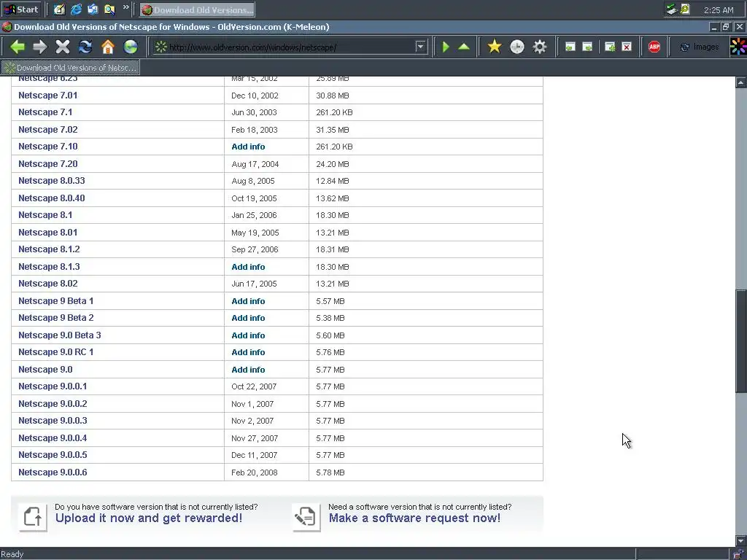Screen dimensions: 747x560
Task: Expand the quick launch chevron
Action: pyautogui.click(x=125, y=7)
